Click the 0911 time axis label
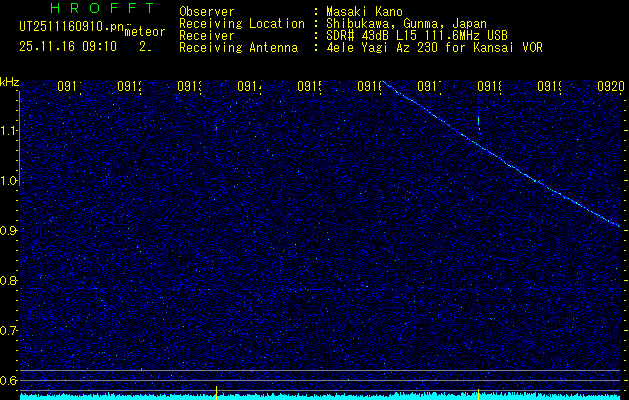Viewport: 629px width, 400px height. click(69, 86)
